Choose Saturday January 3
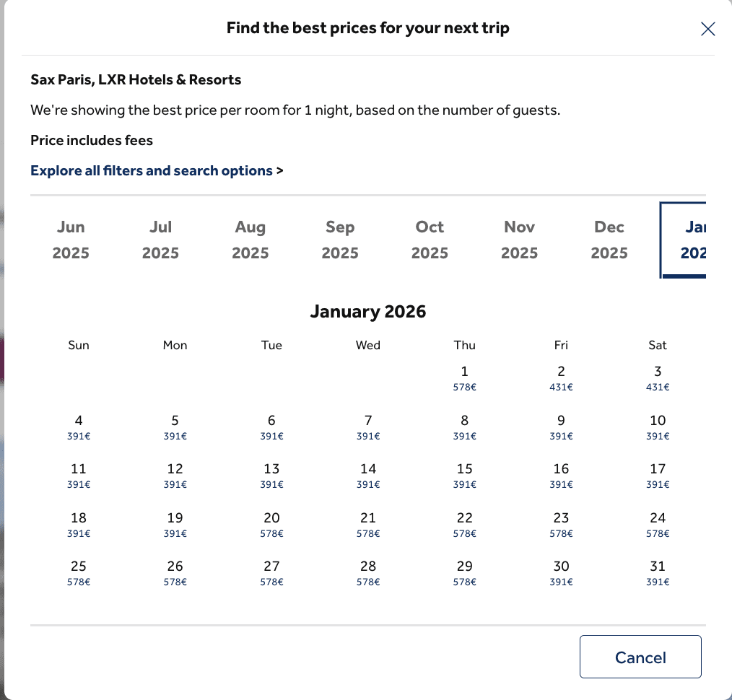This screenshot has width=732, height=700. point(657,378)
